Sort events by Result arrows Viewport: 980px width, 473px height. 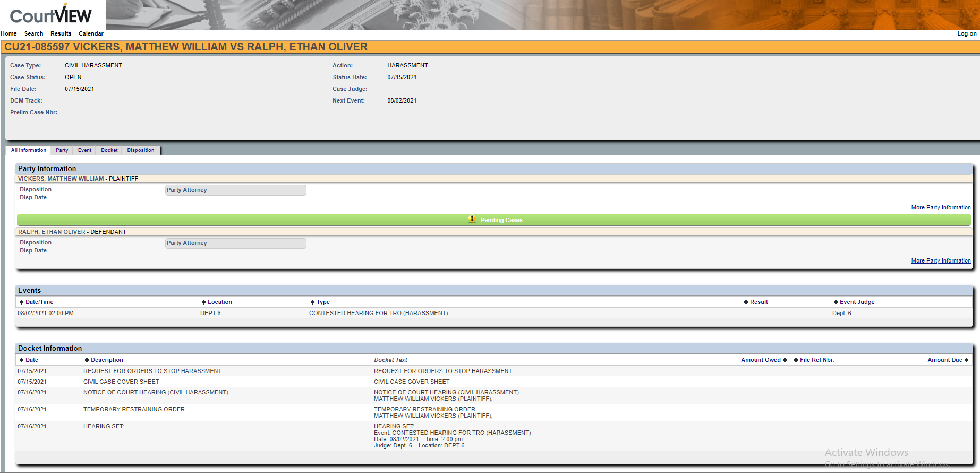[x=746, y=302]
